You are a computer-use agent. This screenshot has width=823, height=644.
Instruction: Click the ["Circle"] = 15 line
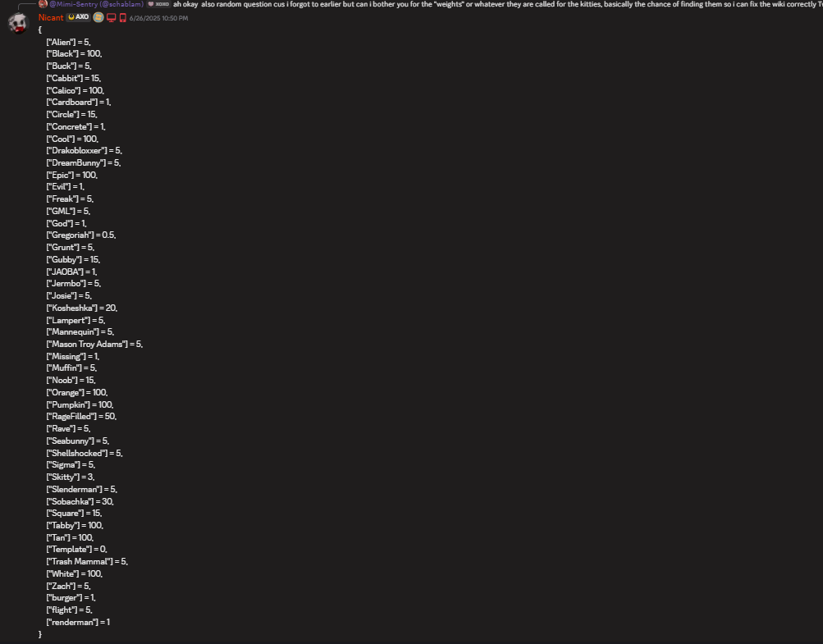pos(72,114)
